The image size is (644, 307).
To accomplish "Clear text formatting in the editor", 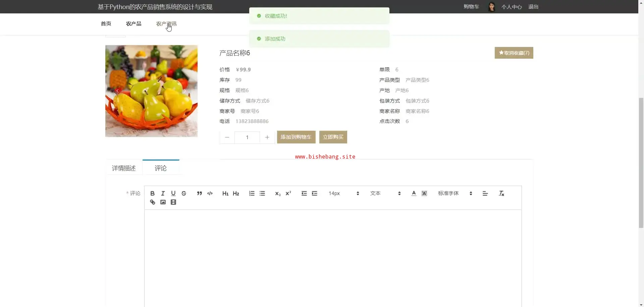I will coord(501,193).
